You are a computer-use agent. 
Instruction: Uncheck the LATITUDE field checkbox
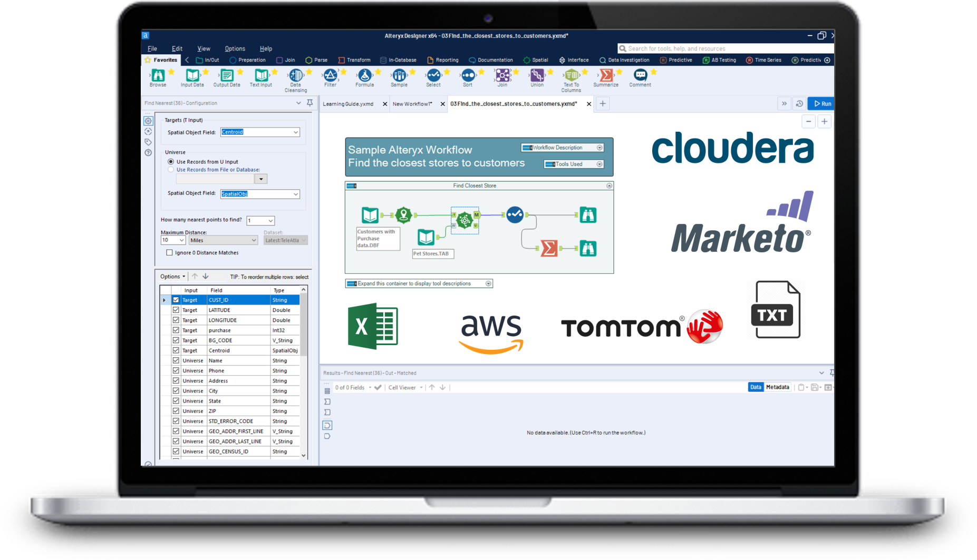176,310
